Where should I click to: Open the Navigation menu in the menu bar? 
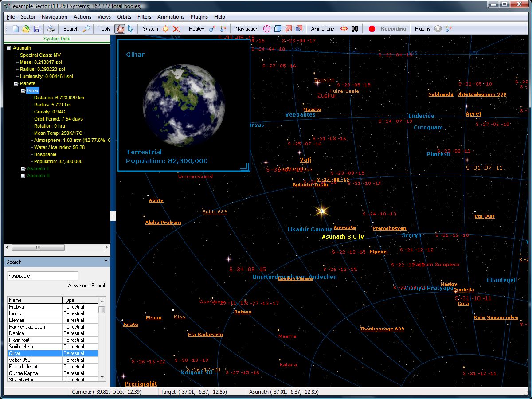55,17
